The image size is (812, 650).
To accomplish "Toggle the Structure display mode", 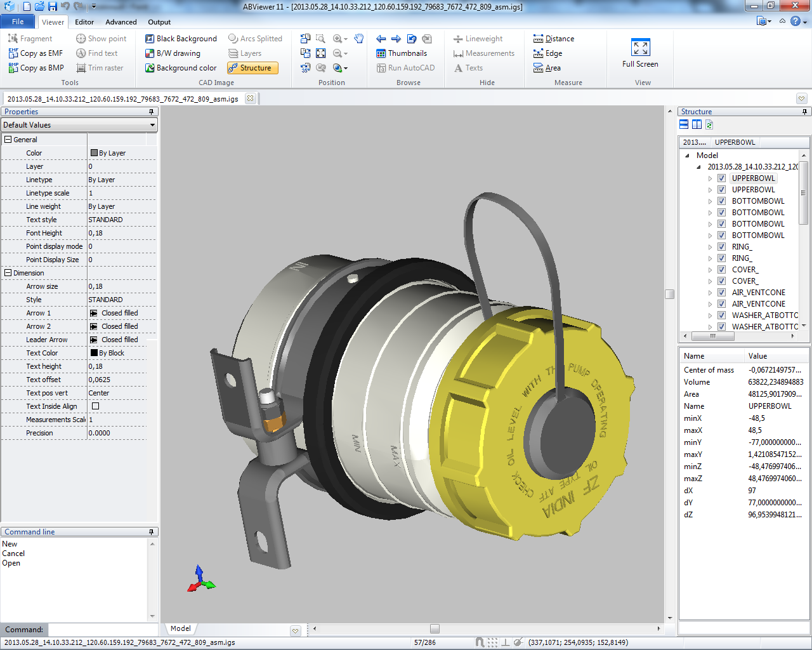I will click(252, 68).
